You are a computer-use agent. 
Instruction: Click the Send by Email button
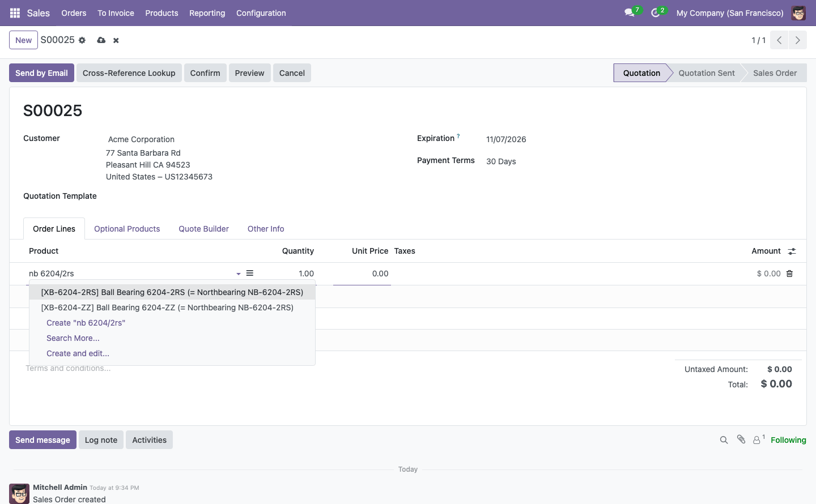coord(41,73)
